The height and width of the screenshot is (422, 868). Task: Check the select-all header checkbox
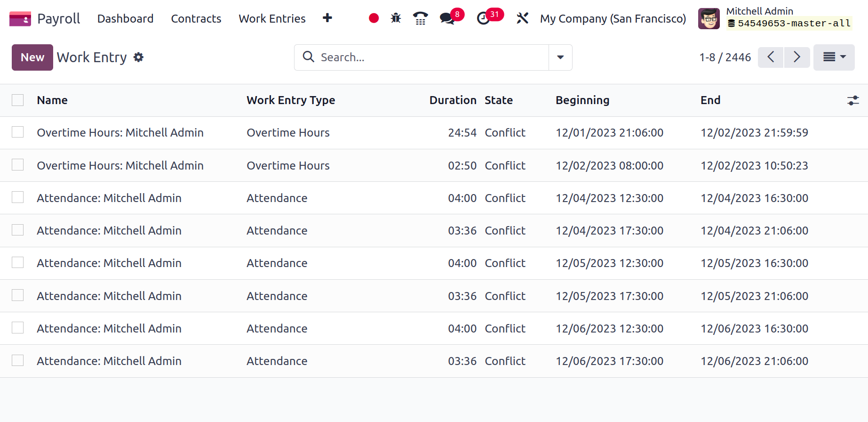click(18, 100)
